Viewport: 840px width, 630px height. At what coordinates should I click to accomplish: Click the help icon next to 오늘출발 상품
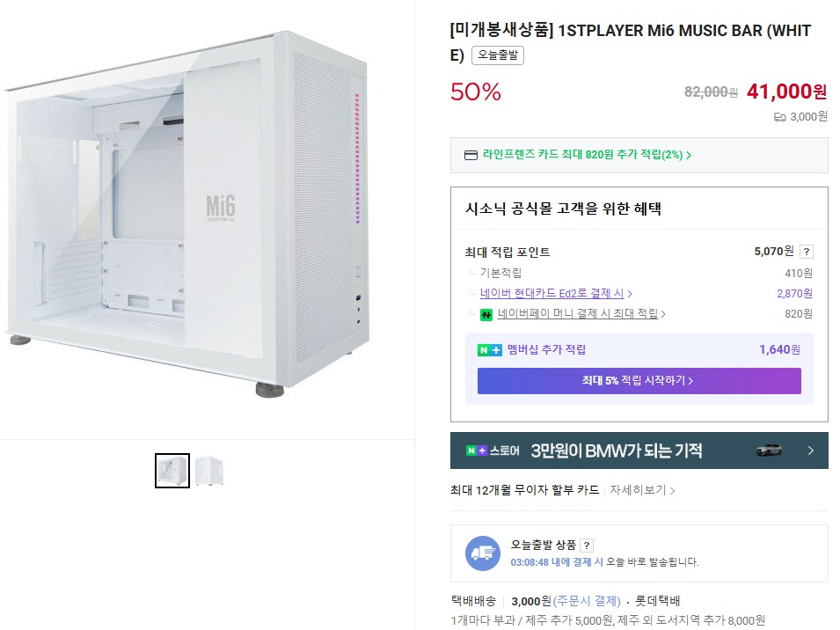(x=587, y=546)
